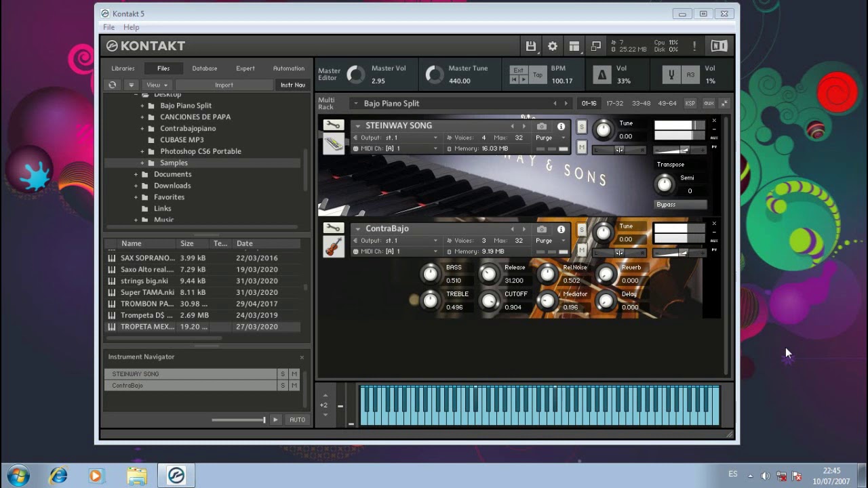Click the metronome icon
This screenshot has height=488, width=868.
(601, 75)
